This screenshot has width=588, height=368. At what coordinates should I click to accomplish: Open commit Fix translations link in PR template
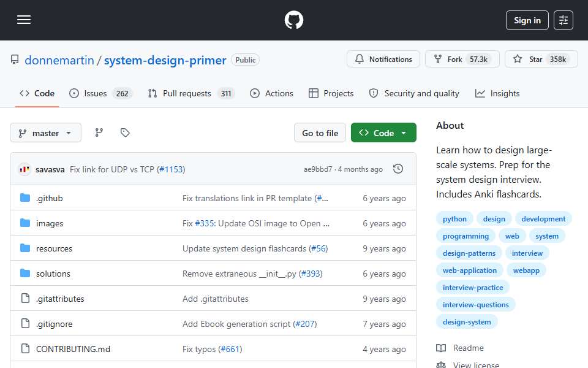click(247, 198)
